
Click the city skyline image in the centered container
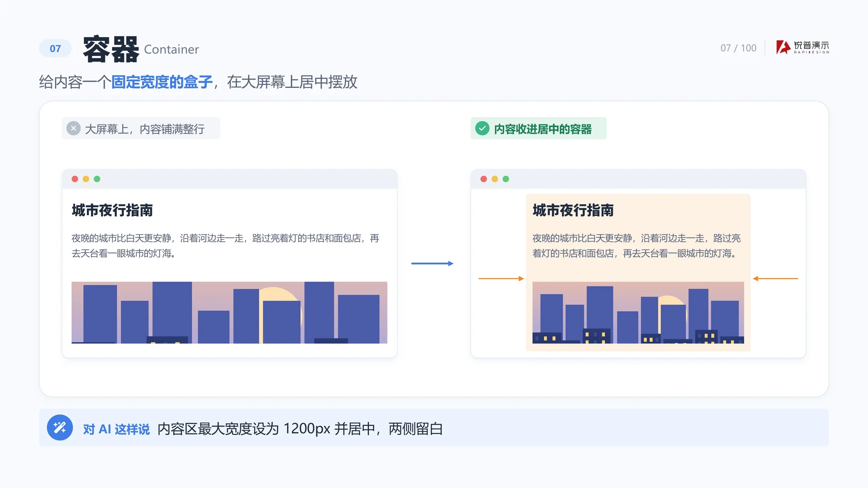coord(638,313)
